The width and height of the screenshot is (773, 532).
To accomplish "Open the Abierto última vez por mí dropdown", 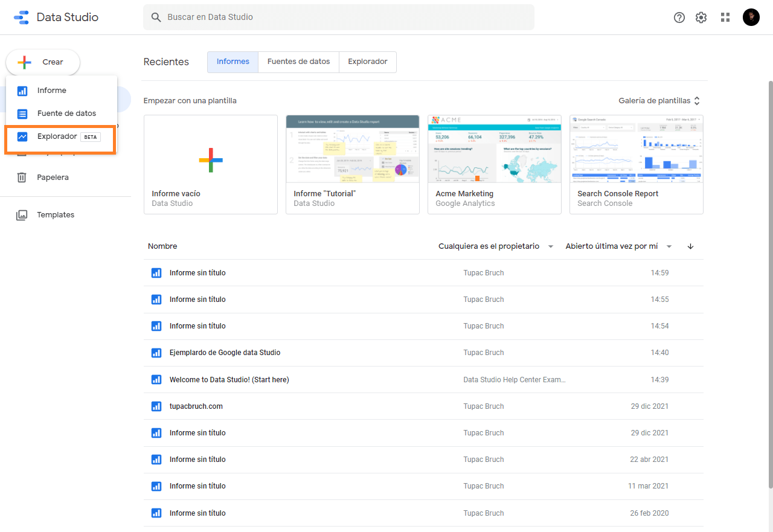I will [x=619, y=246].
